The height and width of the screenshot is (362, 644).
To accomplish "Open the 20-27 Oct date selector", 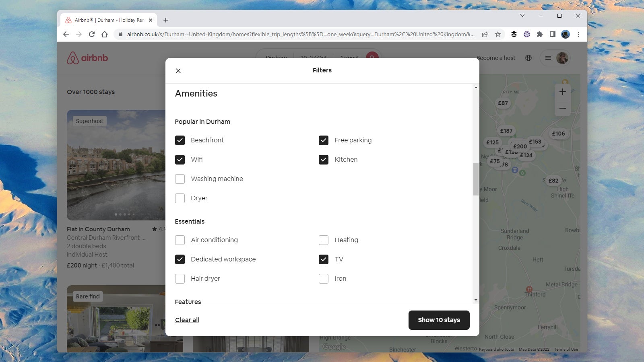I will 314,58.
